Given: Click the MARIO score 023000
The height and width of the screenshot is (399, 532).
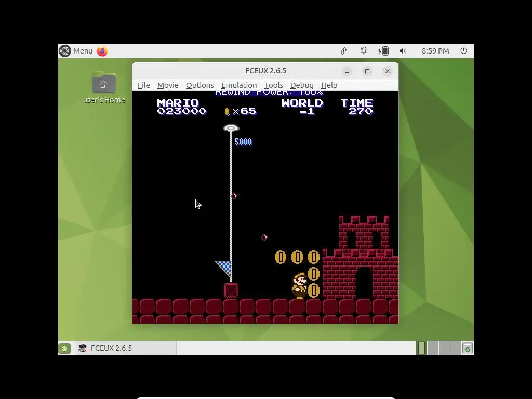Looking at the screenshot, I should click(182, 111).
